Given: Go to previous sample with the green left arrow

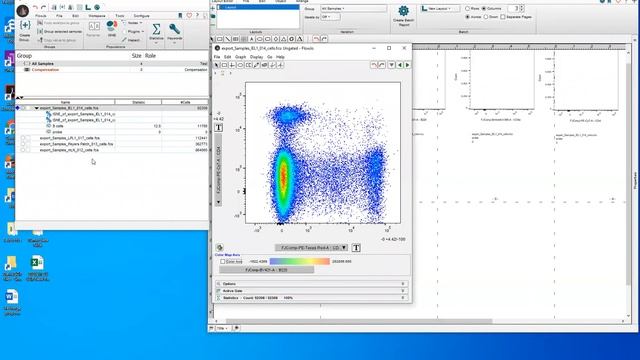Looking at the screenshot, I should 400,65.
